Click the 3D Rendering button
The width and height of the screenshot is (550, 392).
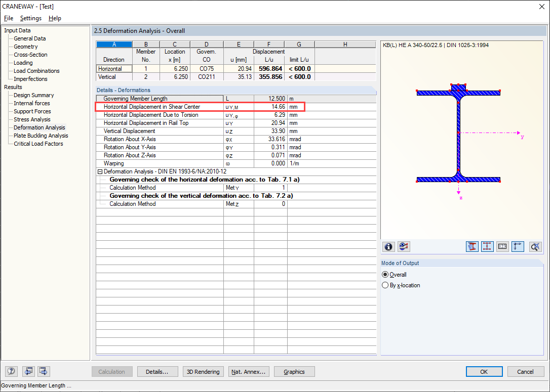pos(203,371)
